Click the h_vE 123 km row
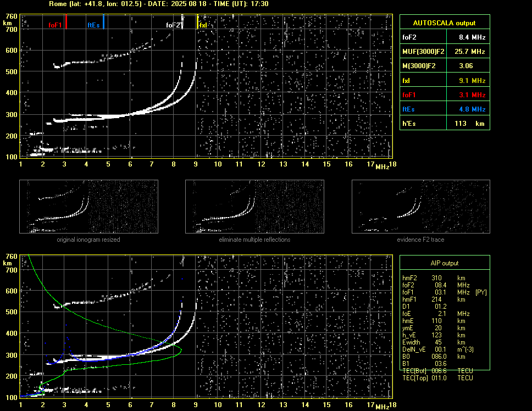532x411 pixels. [x=434, y=335]
